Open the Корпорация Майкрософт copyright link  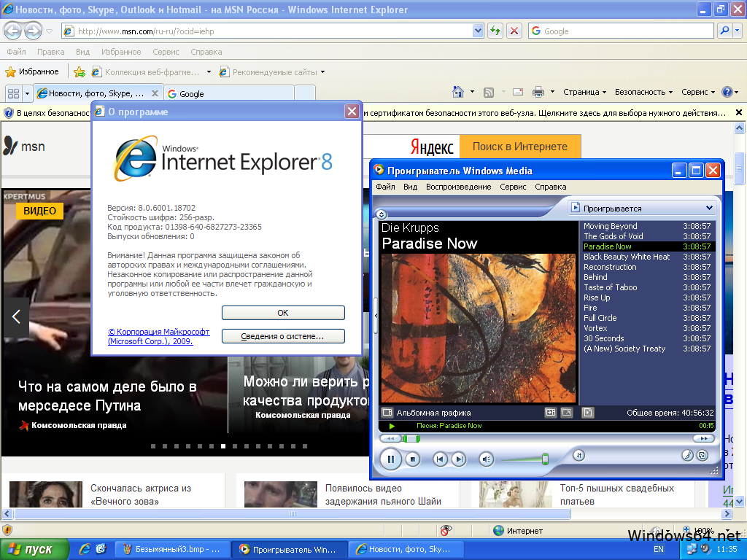[x=158, y=336]
